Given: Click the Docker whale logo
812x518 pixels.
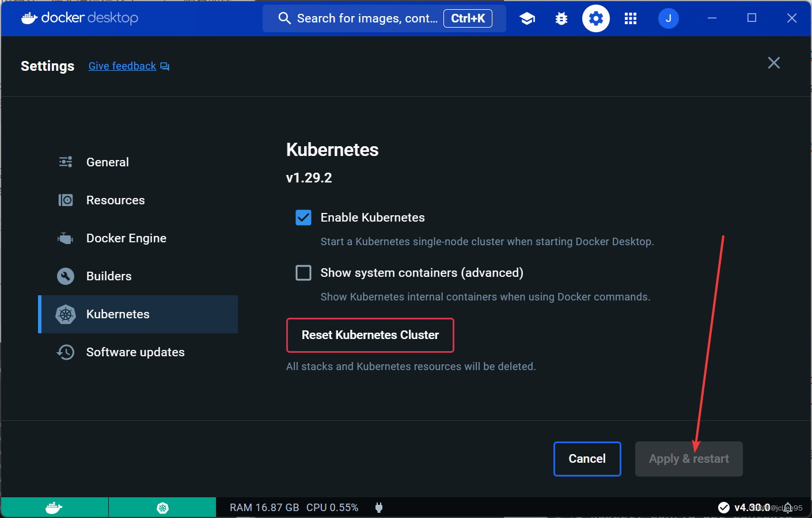Looking at the screenshot, I should (x=28, y=18).
